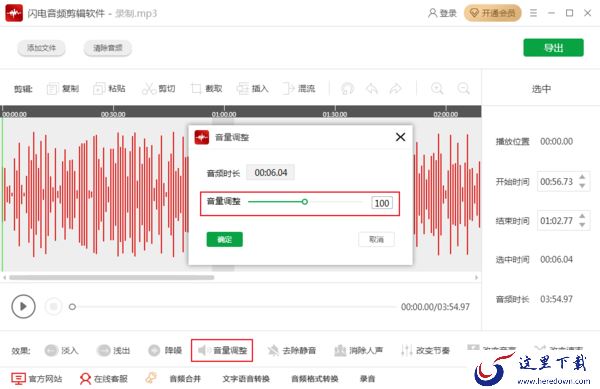Increase 开始时间 with the up arrow
The image size is (600, 389).
point(582,177)
